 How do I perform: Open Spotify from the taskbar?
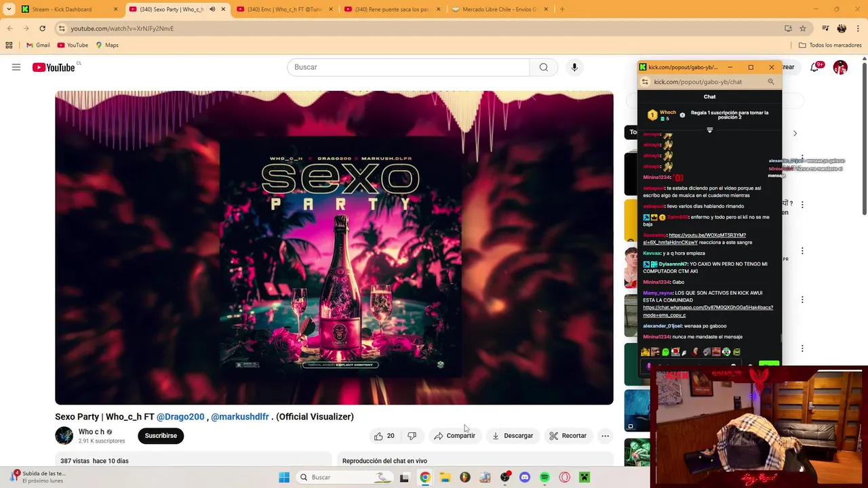coord(545,477)
